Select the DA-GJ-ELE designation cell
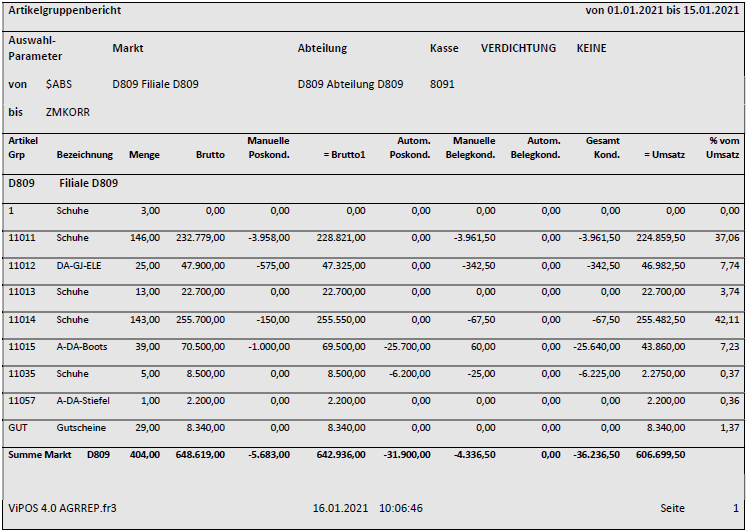The image size is (746, 530). 82,265
